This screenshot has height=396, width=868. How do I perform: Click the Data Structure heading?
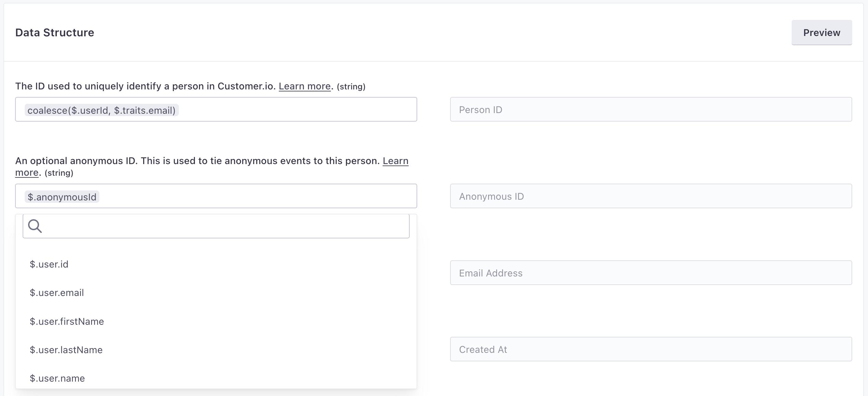pos(55,33)
